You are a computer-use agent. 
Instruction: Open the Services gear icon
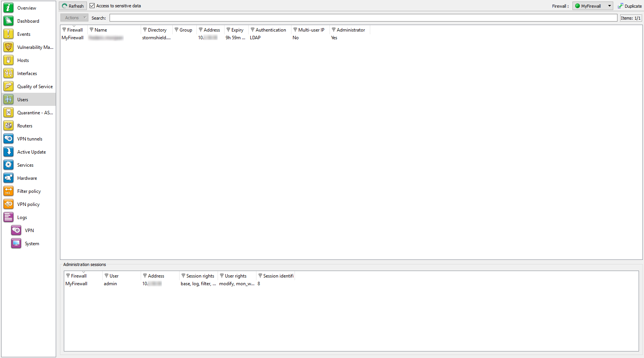(x=8, y=165)
